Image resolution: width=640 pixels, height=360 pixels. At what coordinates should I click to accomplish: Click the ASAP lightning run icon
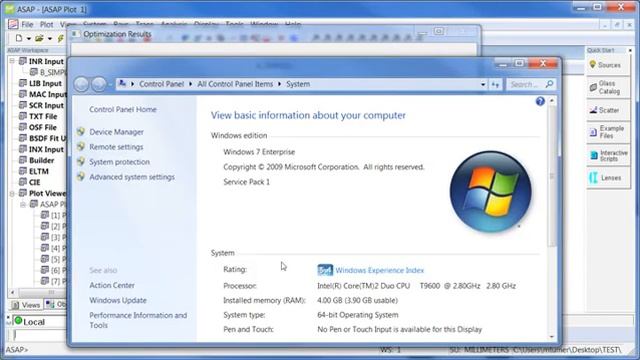tap(60, 38)
